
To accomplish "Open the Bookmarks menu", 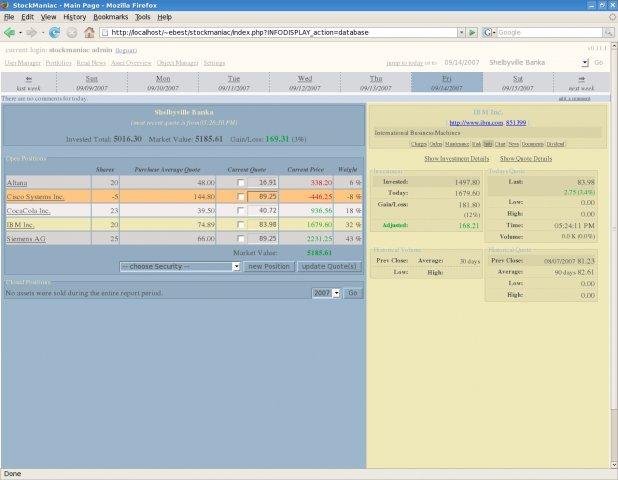I will [110, 17].
